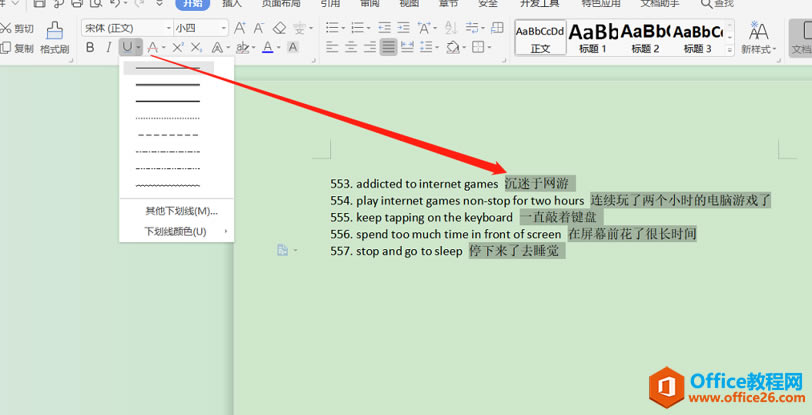Image resolution: width=812 pixels, height=415 pixels.
Task: Open the font size box 小四
Action: (200, 28)
